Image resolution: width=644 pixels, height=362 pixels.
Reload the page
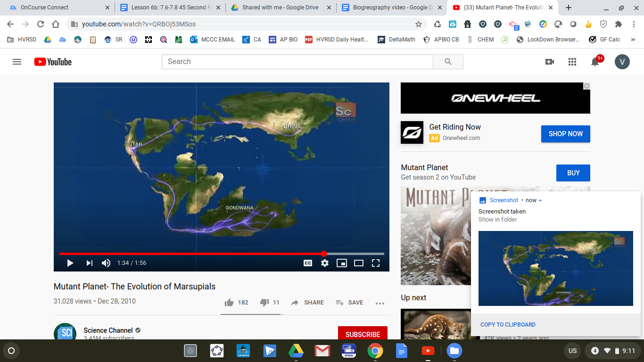pos(41,24)
